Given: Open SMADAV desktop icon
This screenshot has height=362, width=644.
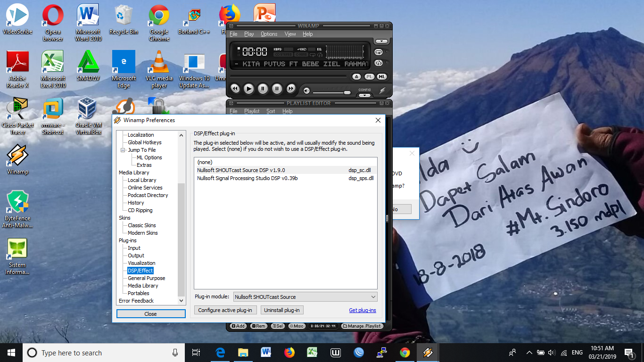Looking at the screenshot, I should point(88,66).
